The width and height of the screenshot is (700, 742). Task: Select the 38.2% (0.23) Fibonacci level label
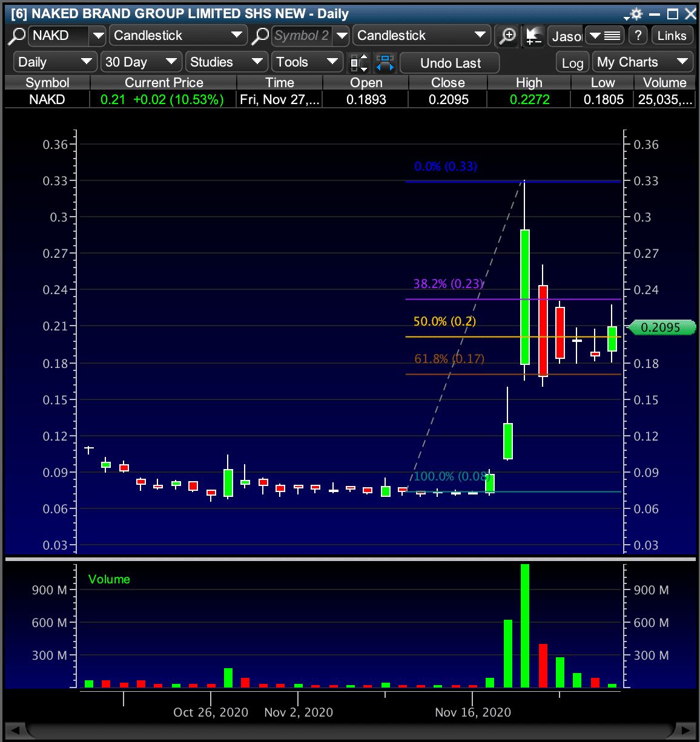tap(449, 284)
